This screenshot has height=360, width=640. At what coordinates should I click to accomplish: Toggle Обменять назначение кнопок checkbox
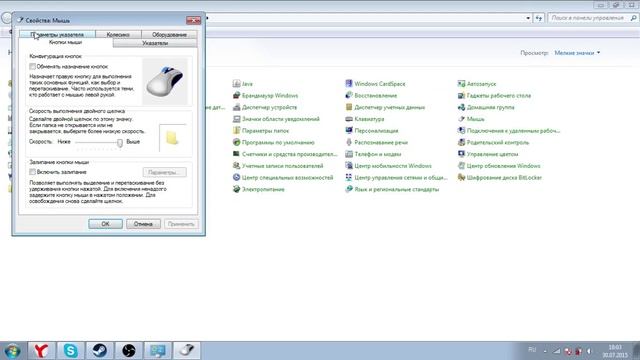[33, 67]
